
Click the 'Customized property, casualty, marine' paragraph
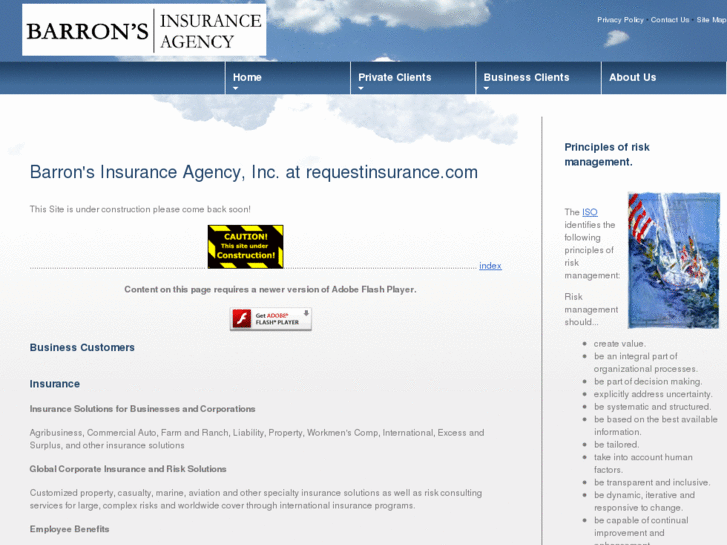(256, 499)
